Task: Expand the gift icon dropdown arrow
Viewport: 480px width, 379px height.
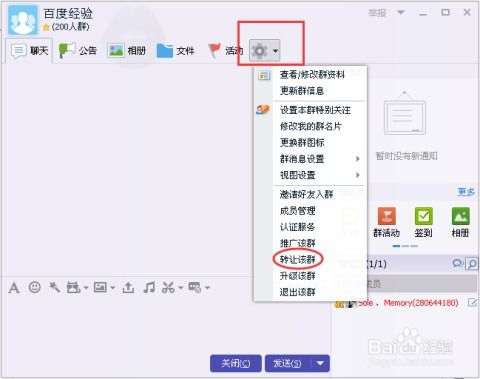Action: pyautogui.click(x=86, y=288)
